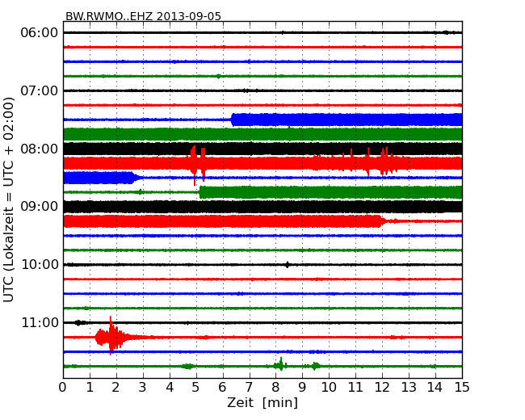The image size is (525, 420).
Task: Click the plot title 'BW.RWMO..EHZ 2013-09-05'
Action: point(143,16)
